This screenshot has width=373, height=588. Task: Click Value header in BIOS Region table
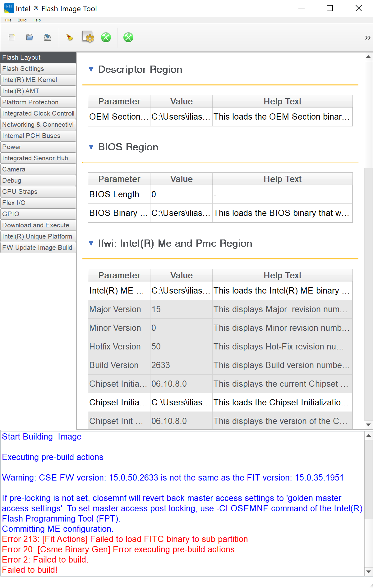[x=181, y=179]
